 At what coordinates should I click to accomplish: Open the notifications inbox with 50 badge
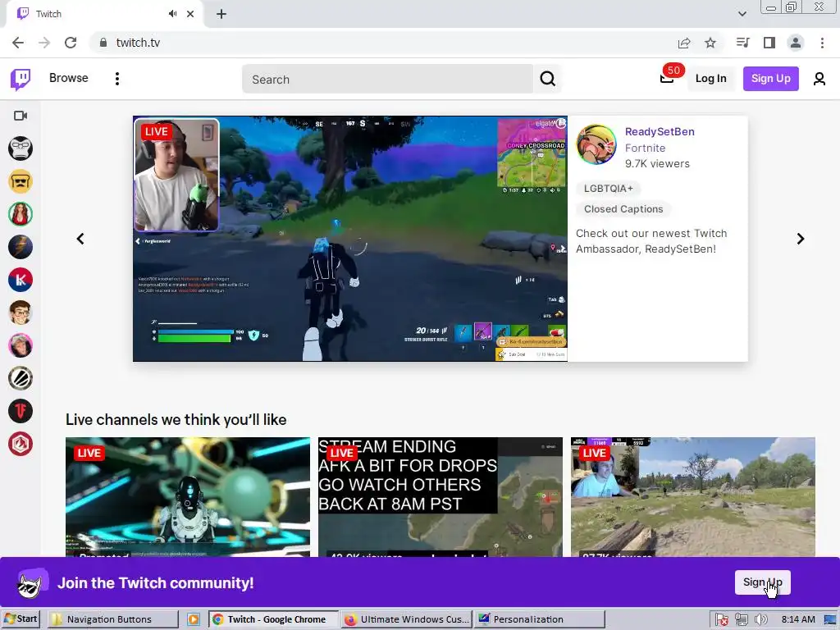(x=668, y=78)
